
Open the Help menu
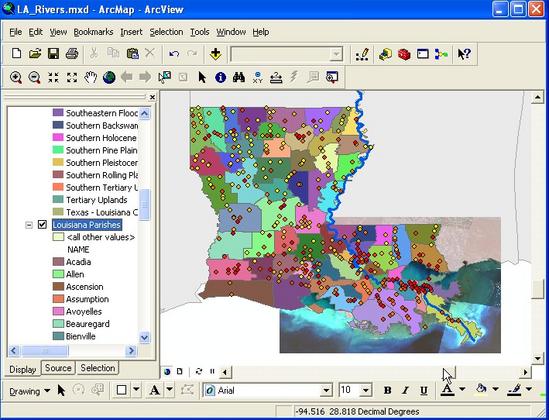pos(261,32)
